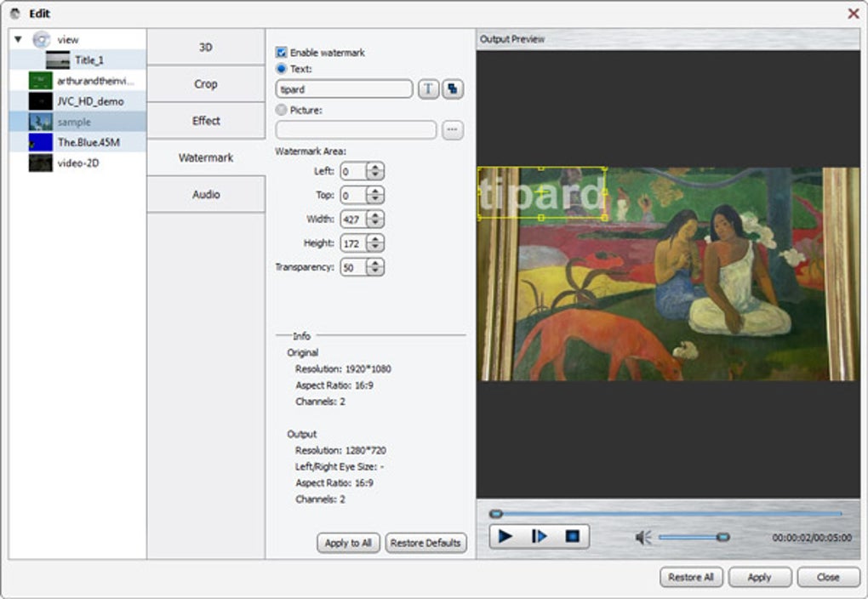Screen dimensions: 868x599
Task: Click the Transparency value field
Action: [x=354, y=267]
